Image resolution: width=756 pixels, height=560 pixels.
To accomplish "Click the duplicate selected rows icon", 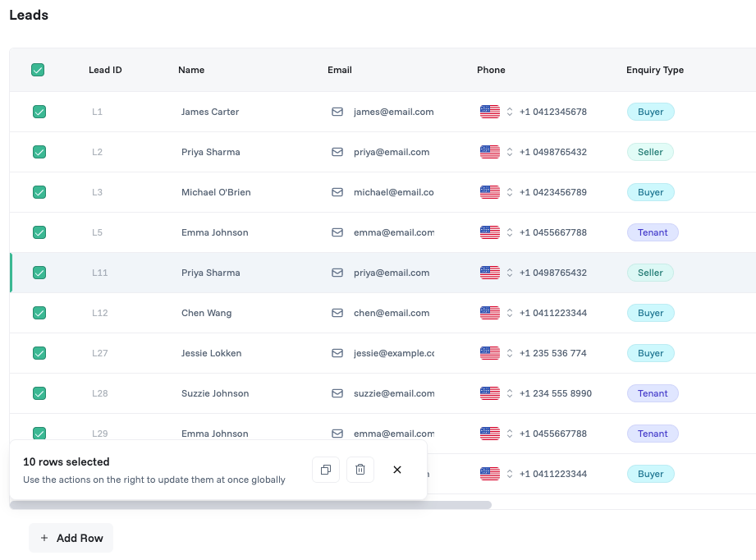I will click(326, 470).
